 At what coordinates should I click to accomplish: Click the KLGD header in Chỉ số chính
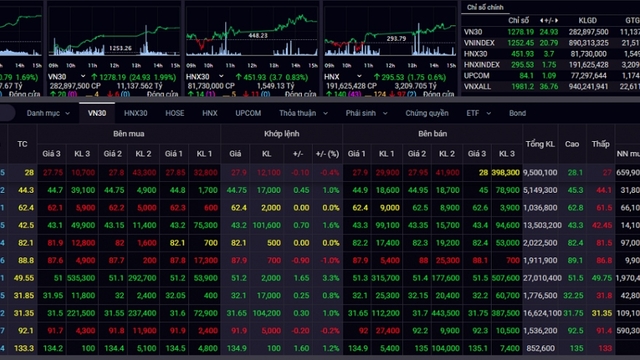point(587,20)
